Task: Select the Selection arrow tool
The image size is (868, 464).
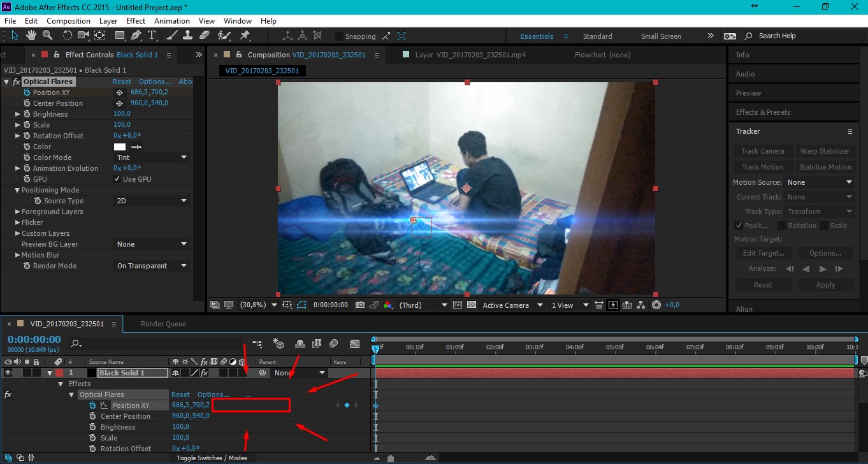Action: click(15, 35)
